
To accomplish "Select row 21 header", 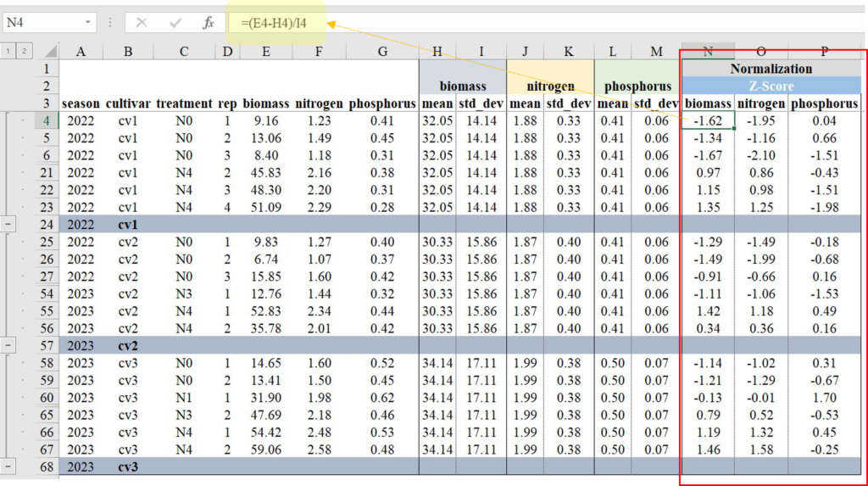I will click(x=47, y=173).
